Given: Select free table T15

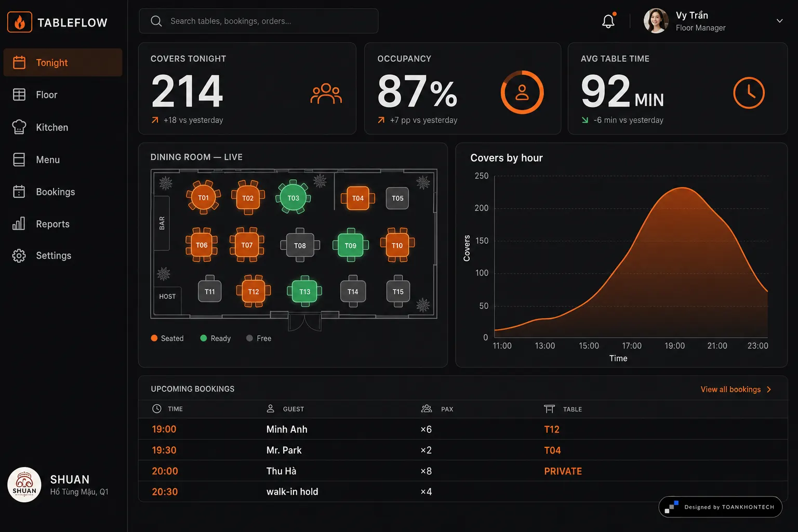Looking at the screenshot, I should pos(398,291).
